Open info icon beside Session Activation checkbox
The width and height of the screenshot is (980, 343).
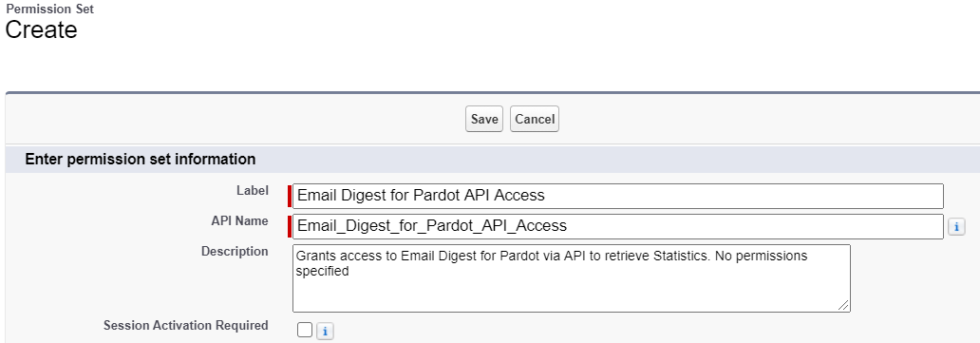pyautogui.click(x=325, y=331)
